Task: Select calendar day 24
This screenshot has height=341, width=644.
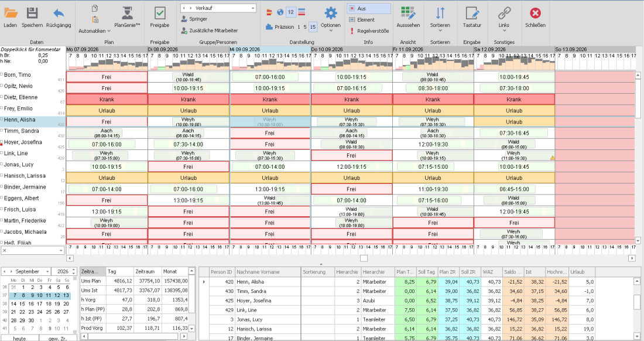Action: (x=40, y=312)
